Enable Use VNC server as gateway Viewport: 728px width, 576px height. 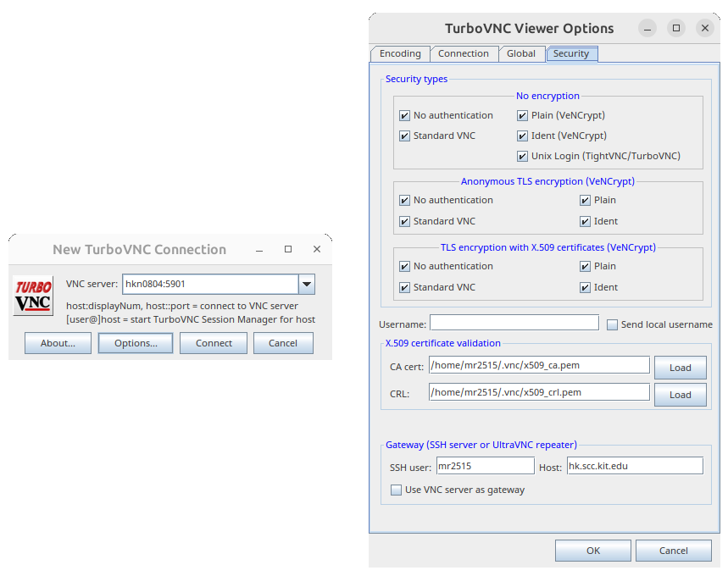(x=396, y=490)
